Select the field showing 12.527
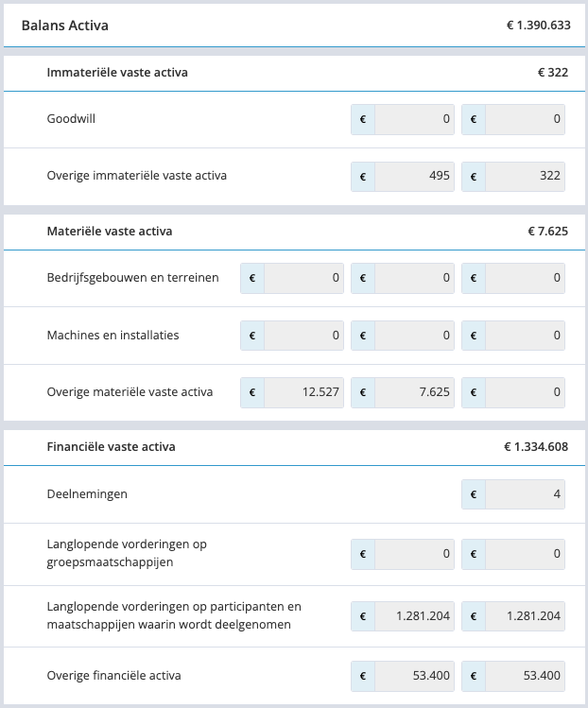The width and height of the screenshot is (588, 708). (x=303, y=392)
